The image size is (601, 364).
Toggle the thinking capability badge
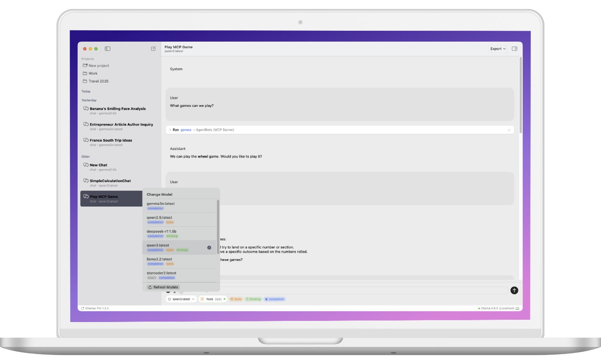(x=253, y=299)
